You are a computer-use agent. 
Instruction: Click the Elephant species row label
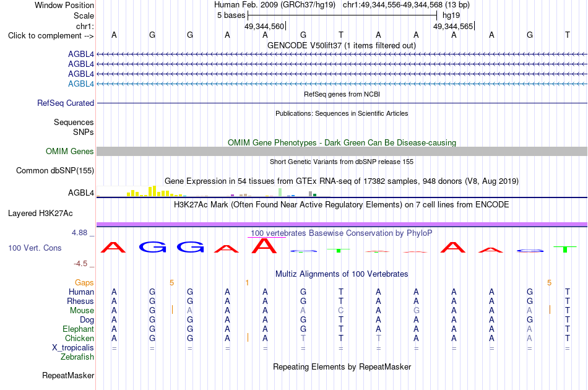click(x=79, y=329)
